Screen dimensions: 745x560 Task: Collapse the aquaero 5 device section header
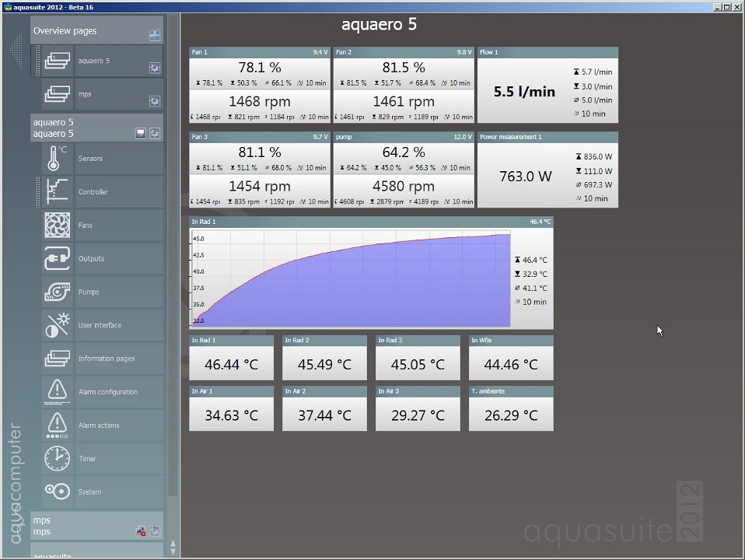96,128
